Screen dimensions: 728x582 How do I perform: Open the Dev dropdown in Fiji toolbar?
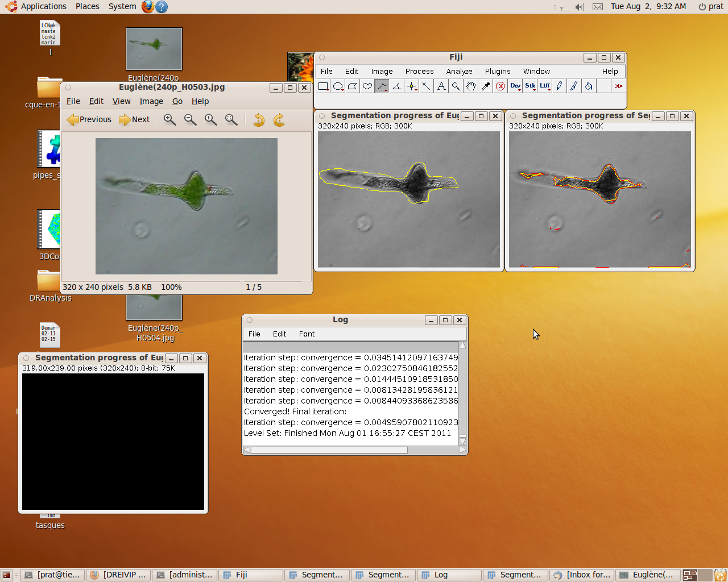tap(515, 86)
